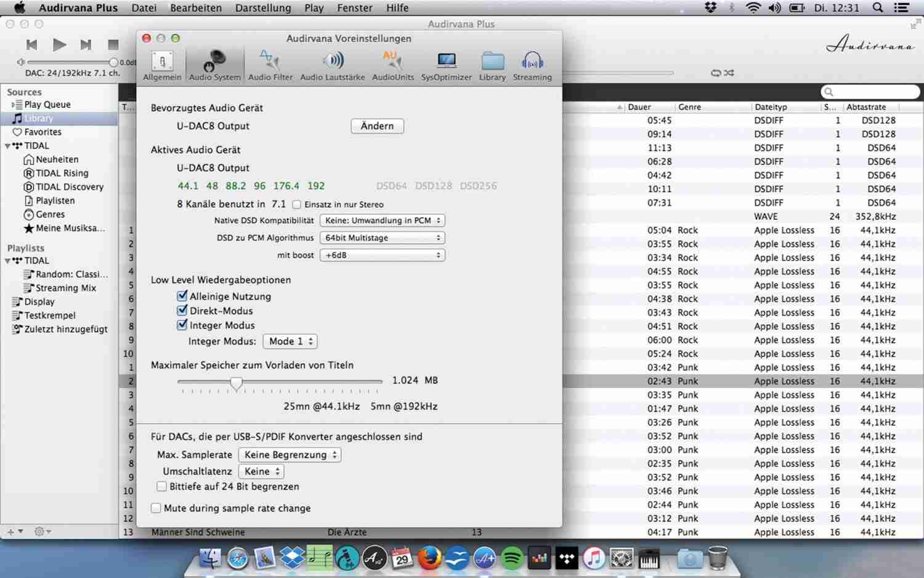The height and width of the screenshot is (578, 924).
Task: Click the Ändern button
Action: [377, 126]
